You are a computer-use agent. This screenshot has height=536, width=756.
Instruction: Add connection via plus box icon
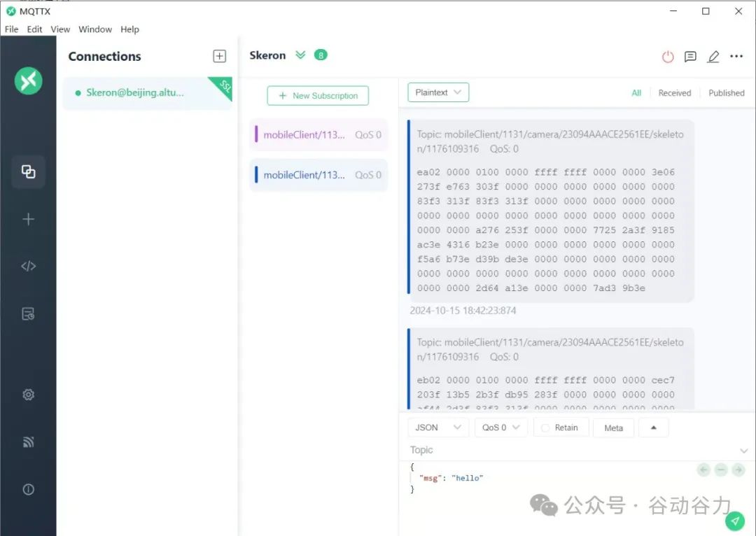(219, 57)
